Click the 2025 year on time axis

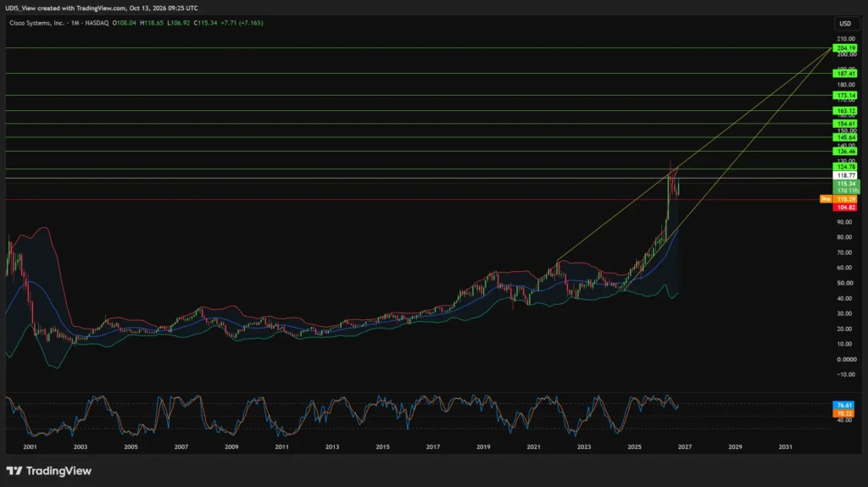coord(634,447)
